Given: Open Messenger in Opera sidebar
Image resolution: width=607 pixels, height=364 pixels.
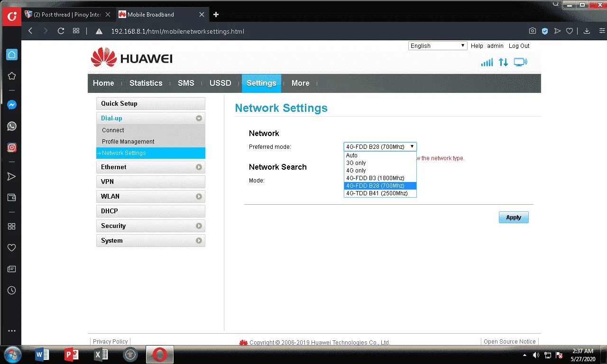Looking at the screenshot, I should tap(12, 105).
